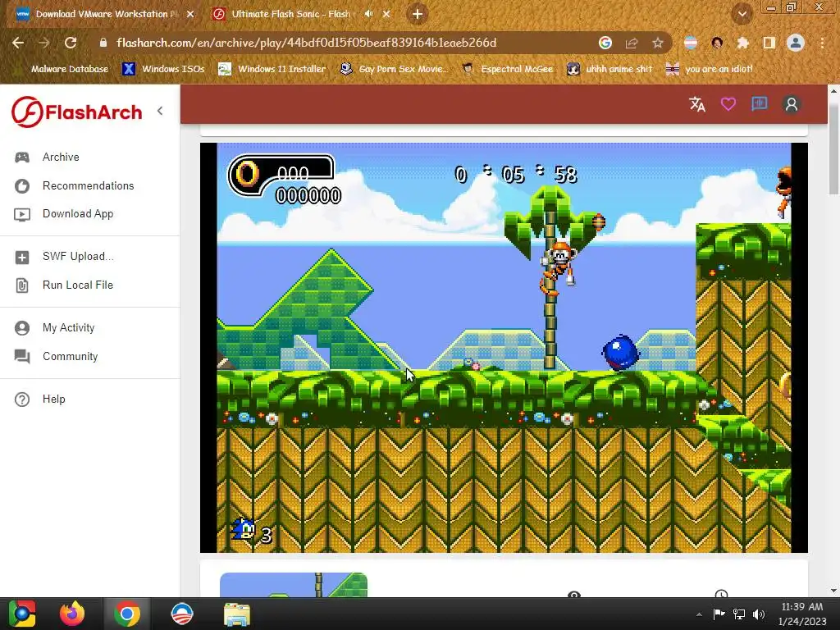Launch Firefox from the taskbar
The image size is (840, 630).
[72, 614]
